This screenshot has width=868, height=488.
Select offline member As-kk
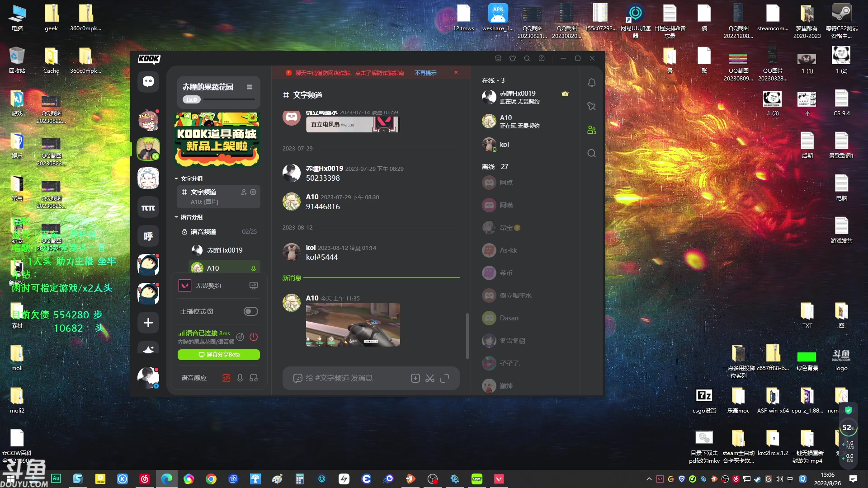coord(526,250)
